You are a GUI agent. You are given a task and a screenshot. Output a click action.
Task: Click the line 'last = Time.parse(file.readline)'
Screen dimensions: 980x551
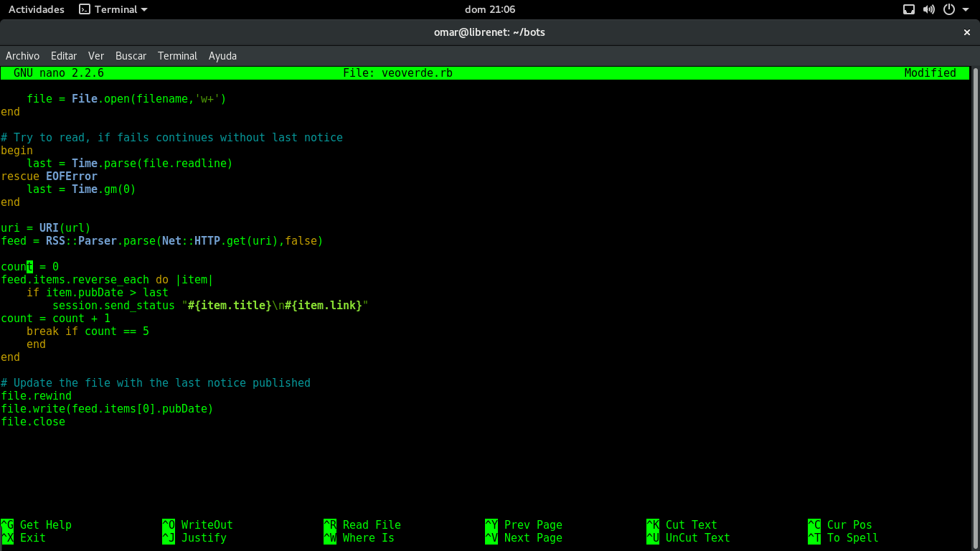point(130,164)
